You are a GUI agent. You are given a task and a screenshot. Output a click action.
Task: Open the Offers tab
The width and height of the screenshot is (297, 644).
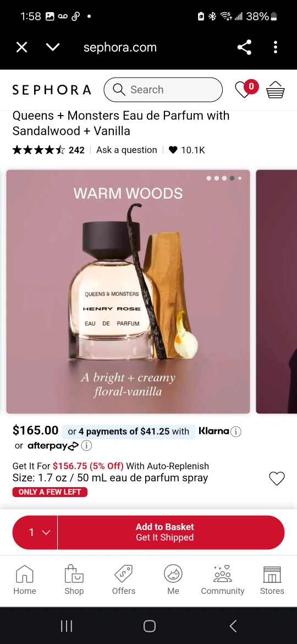coord(124,580)
